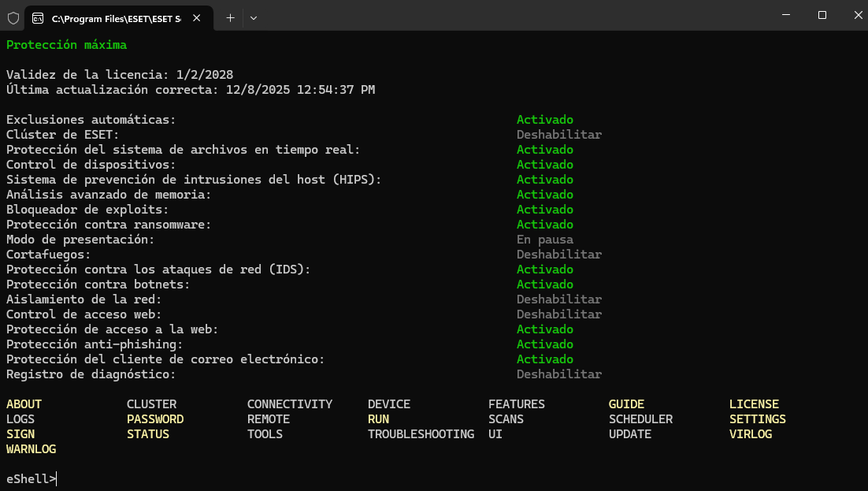The width and height of the screenshot is (868, 491).
Task: Click the SETTINGS command in yellow
Action: (x=757, y=419)
